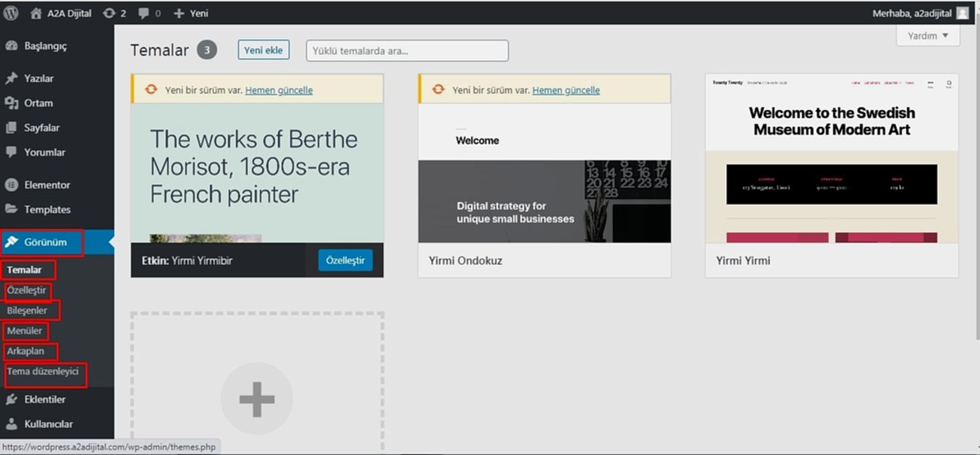Open the updates icon showing 2
Screen dimensions: 980x455
pyautogui.click(x=109, y=13)
